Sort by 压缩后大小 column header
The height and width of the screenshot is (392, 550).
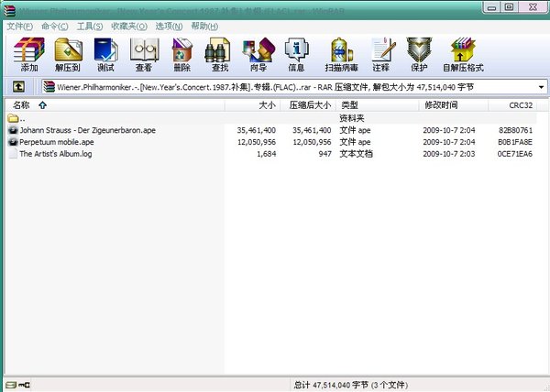click(308, 105)
